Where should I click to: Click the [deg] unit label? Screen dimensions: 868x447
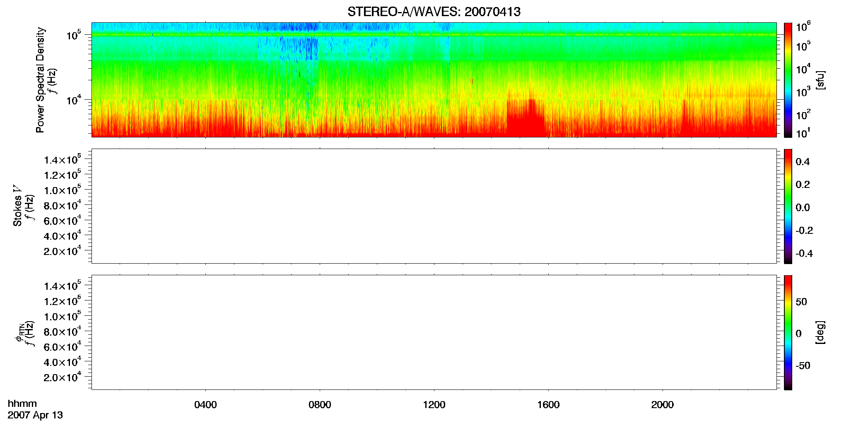[820, 332]
